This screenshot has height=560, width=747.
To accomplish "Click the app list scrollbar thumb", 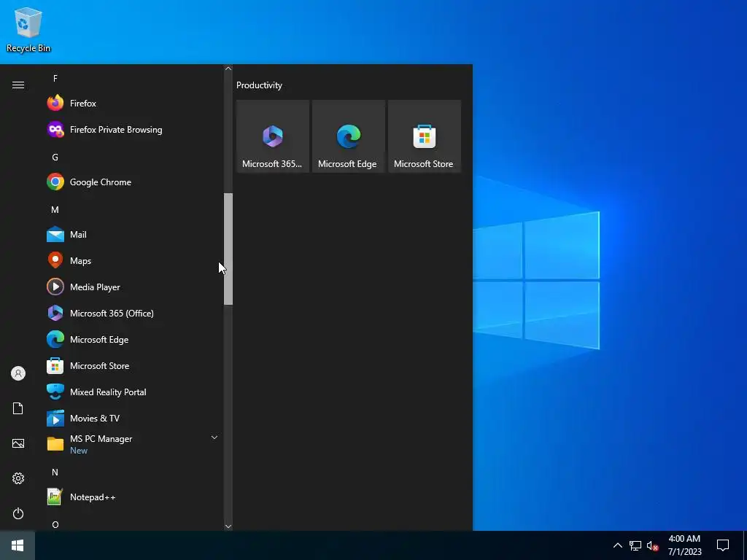I will coord(228,249).
